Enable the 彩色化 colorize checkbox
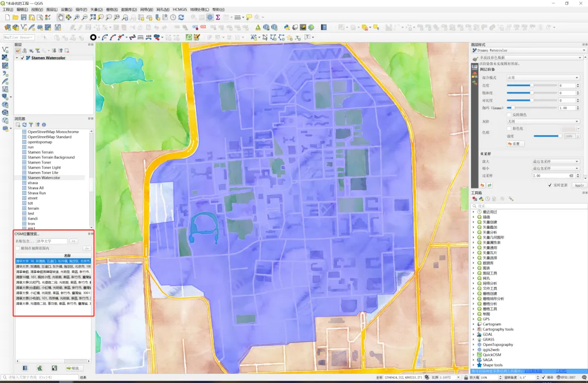 509,128
